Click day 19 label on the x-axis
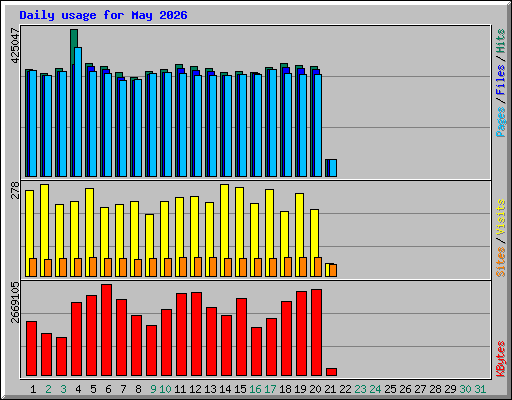512x400 pixels. pos(300,389)
